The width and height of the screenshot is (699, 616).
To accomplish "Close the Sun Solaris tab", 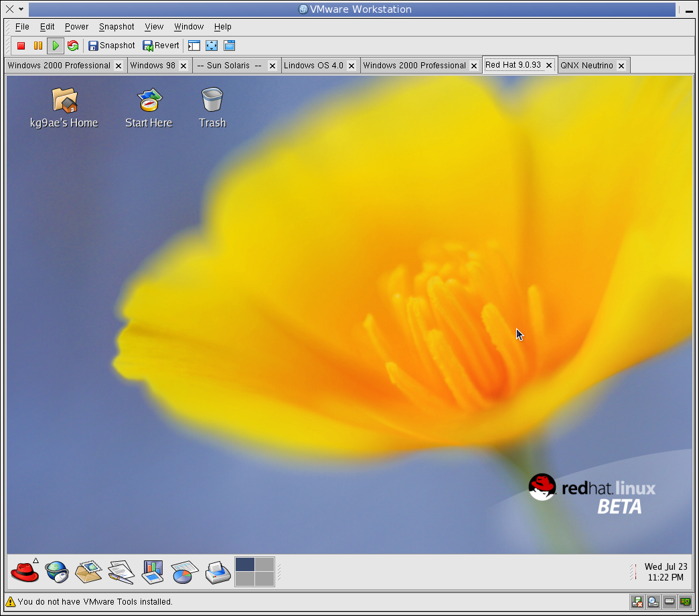I will (x=273, y=66).
